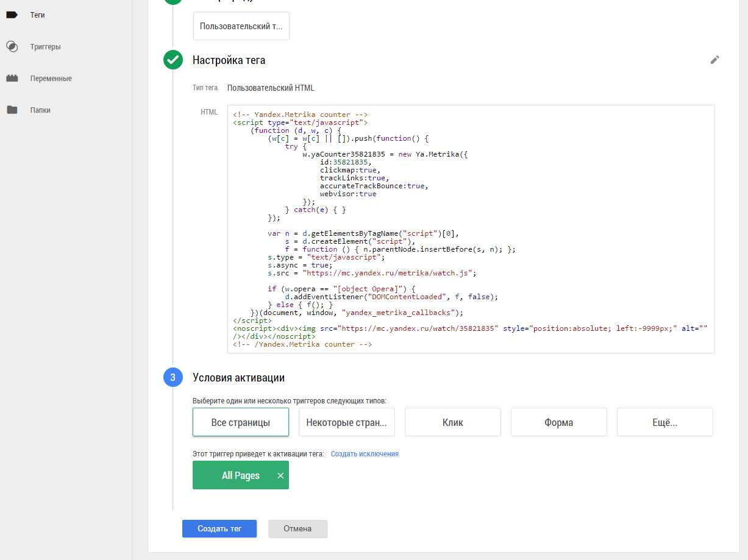Click the Условия активации section heading
Image resolution: width=748 pixels, height=560 pixels.
(x=238, y=378)
